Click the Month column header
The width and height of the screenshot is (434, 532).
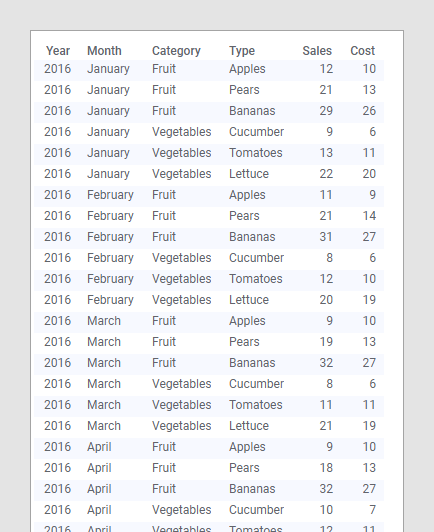point(104,51)
